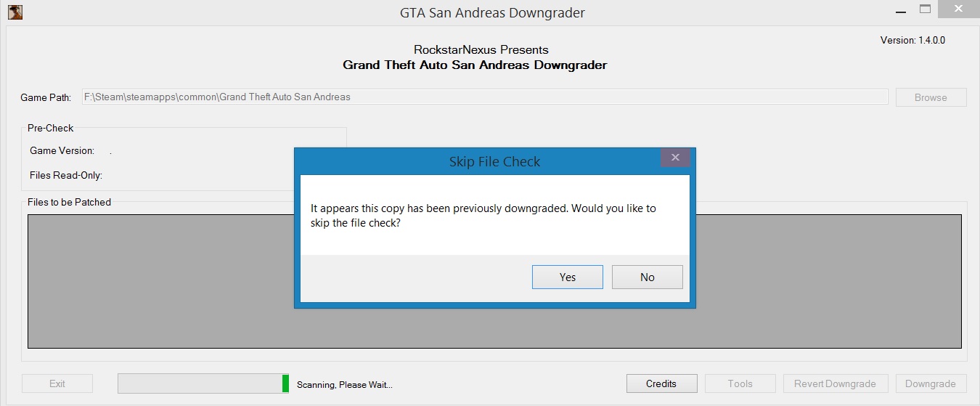This screenshot has width=980, height=406.
Task: Click the Game Path input field
Action: [x=485, y=97]
